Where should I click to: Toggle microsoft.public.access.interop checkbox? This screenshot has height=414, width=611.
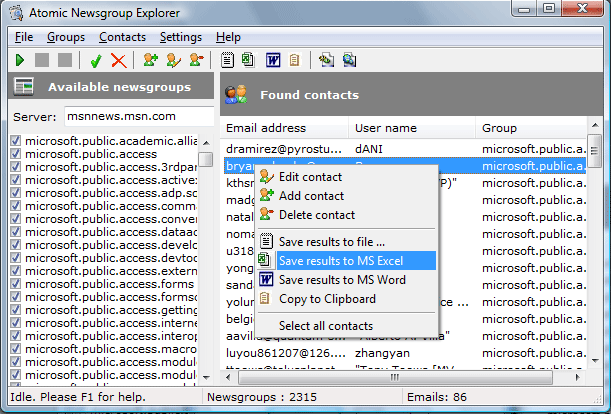(16, 336)
